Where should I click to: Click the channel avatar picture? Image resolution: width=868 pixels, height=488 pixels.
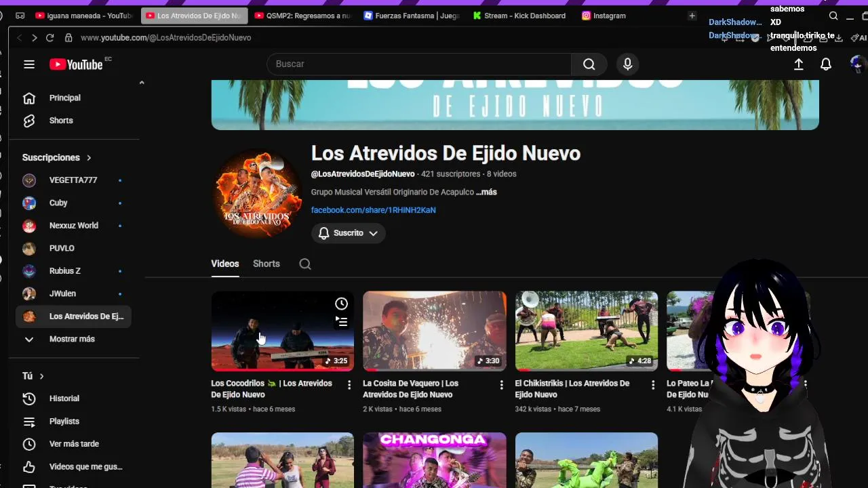258,193
